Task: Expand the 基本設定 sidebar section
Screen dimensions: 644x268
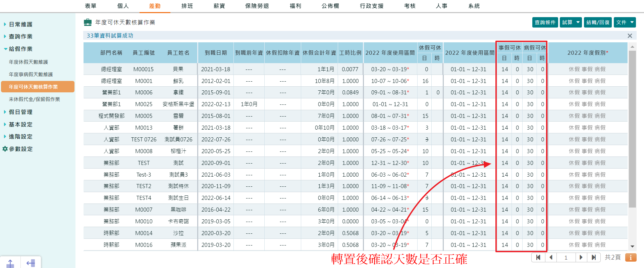Action: [x=20, y=124]
